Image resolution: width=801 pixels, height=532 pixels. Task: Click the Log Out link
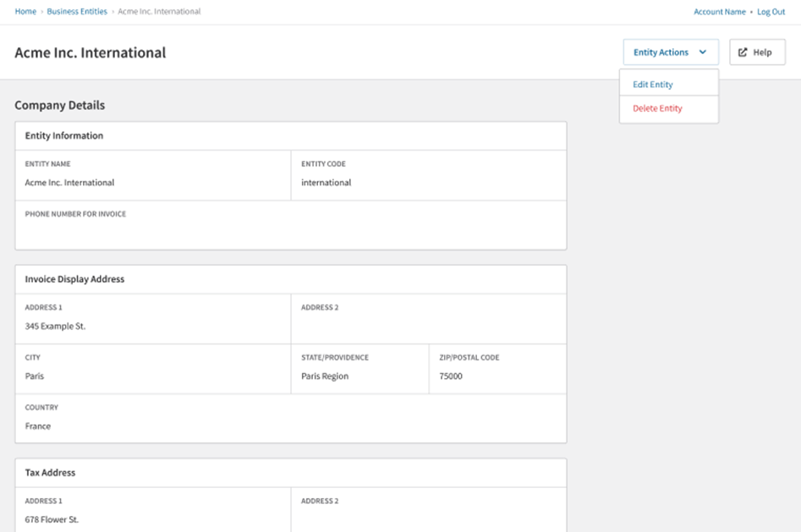pos(771,12)
